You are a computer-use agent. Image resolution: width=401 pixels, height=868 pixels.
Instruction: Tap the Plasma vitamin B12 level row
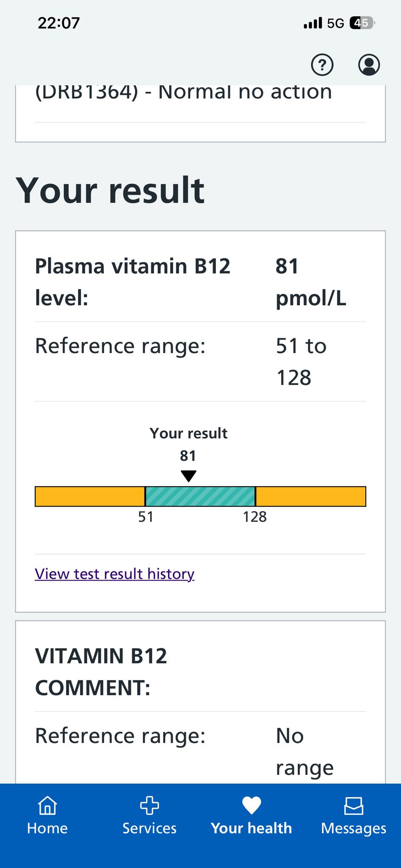pos(200,282)
